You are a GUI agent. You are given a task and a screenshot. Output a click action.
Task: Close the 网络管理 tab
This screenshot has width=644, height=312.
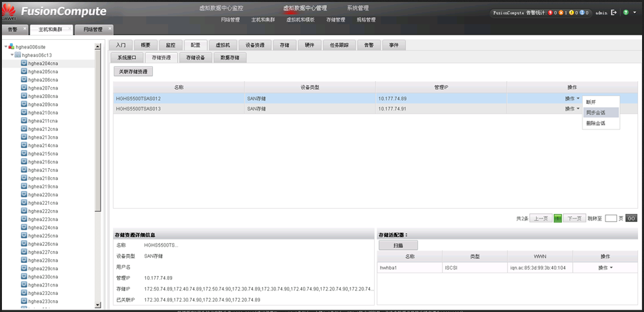(110, 27)
